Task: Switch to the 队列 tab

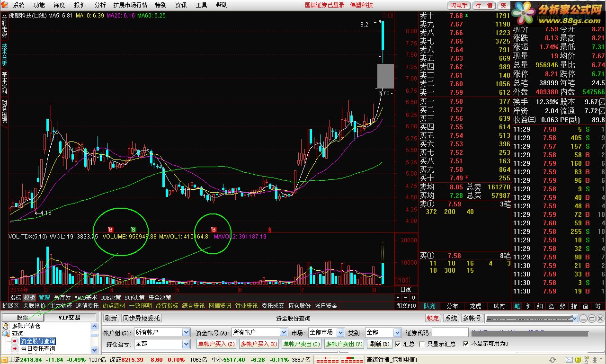Action: coord(429,306)
